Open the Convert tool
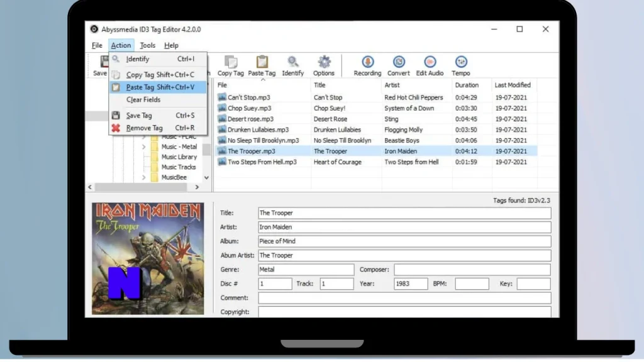 (x=399, y=62)
